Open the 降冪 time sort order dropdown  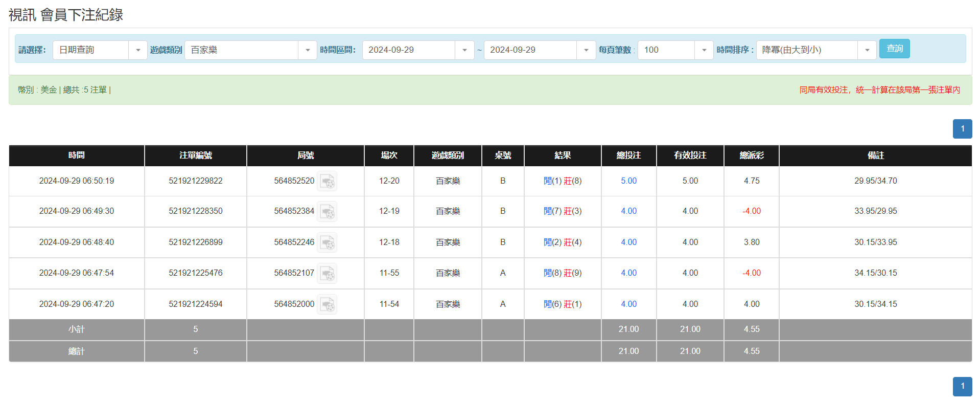tap(867, 50)
